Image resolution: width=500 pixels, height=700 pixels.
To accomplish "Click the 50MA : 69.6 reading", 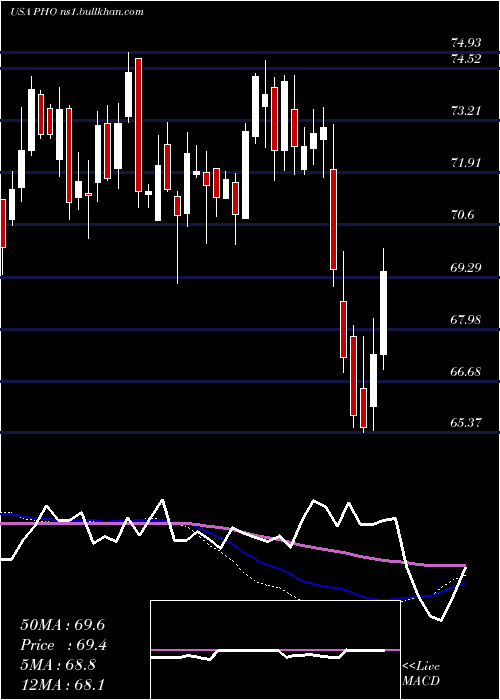I will (x=62, y=625).
